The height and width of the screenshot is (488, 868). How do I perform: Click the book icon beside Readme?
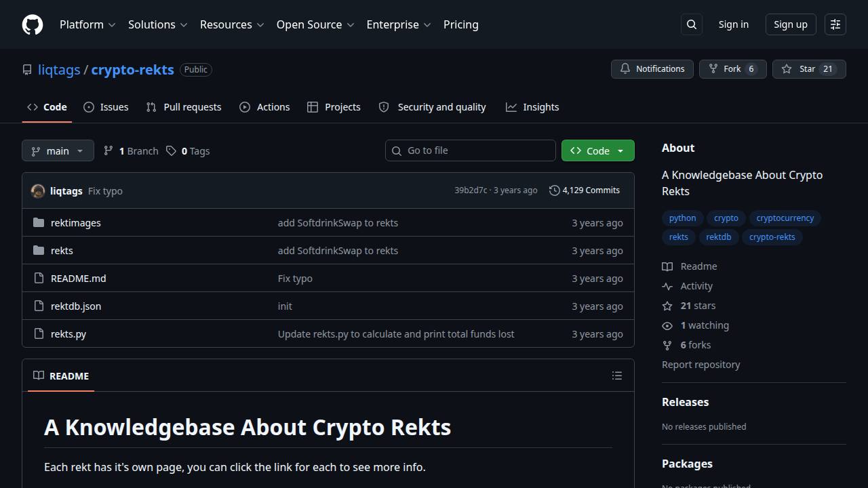[667, 266]
